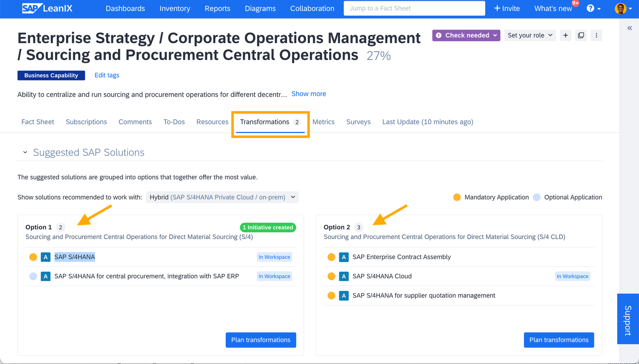This screenshot has height=364, width=639.
Task: Click the plus icon beside Set your role
Action: click(566, 35)
